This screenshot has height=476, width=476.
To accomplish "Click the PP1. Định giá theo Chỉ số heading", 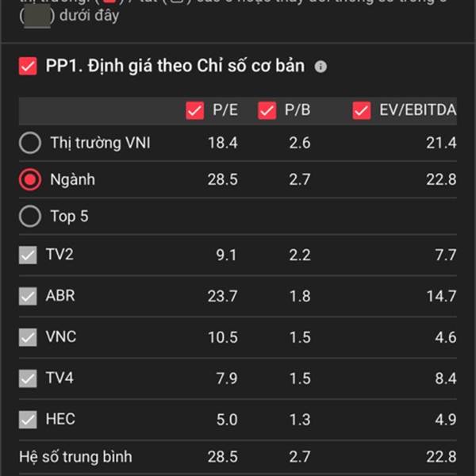I will tap(175, 66).
